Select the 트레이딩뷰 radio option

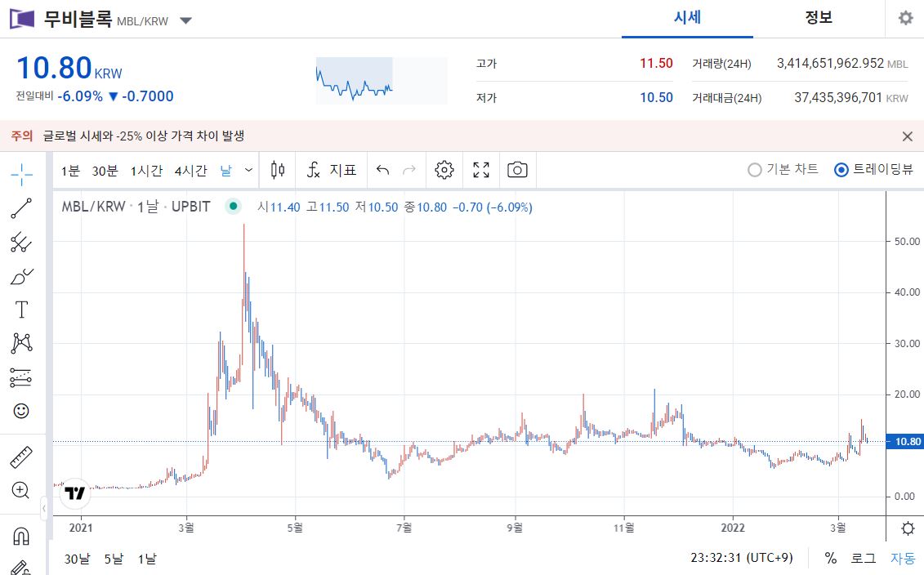[x=874, y=170]
